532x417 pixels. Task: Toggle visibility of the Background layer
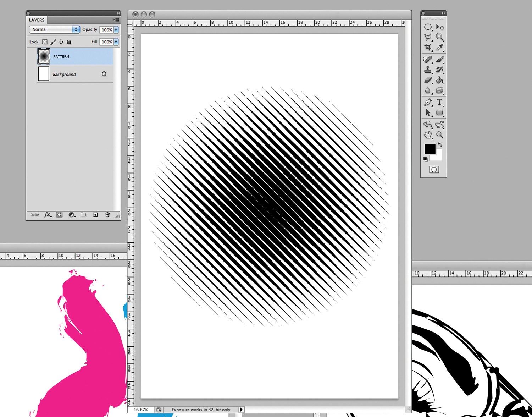(x=32, y=74)
